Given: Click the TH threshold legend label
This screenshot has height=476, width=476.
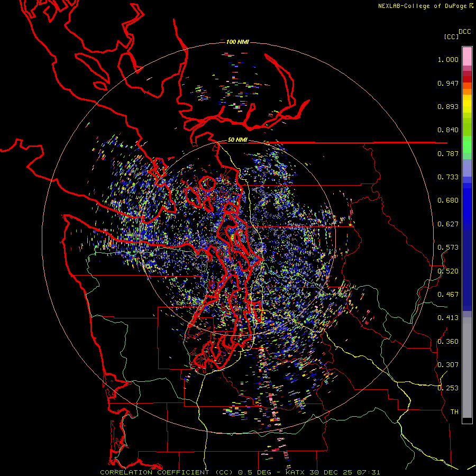Looking at the screenshot, I should [x=454, y=412].
